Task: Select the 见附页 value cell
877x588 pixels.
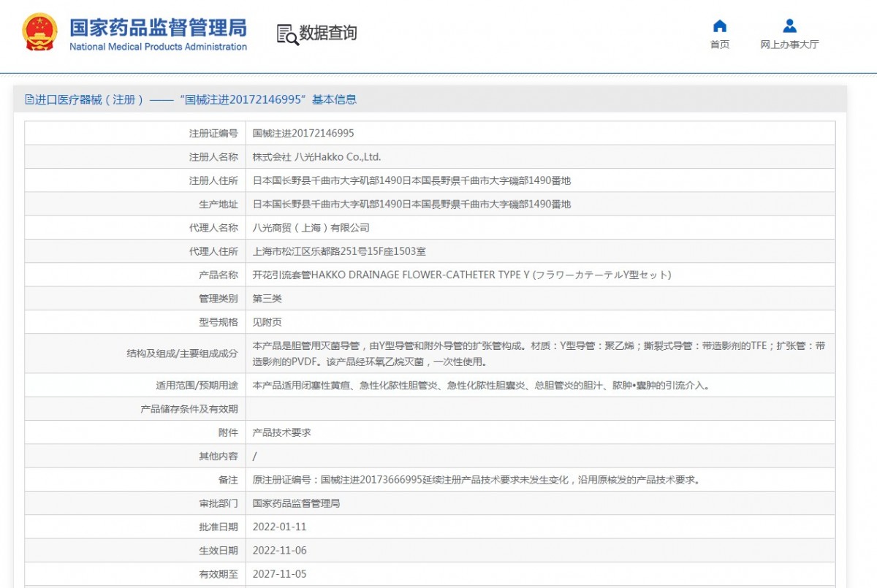Action: [540, 322]
